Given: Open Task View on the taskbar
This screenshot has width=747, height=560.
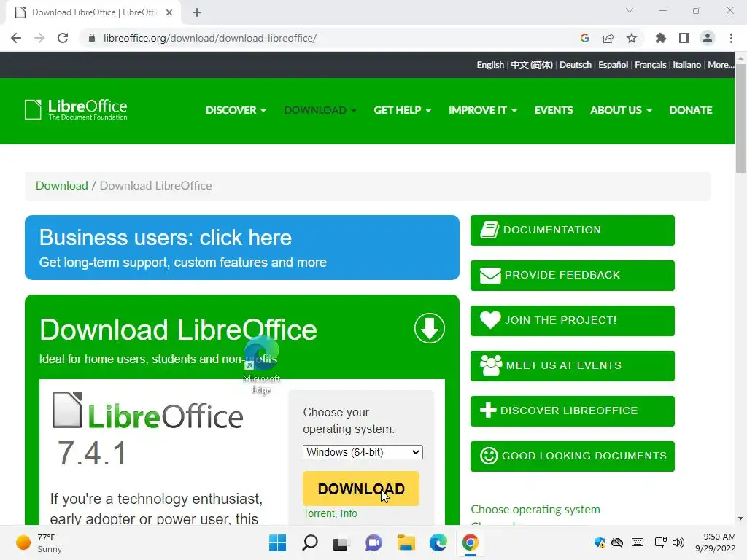Looking at the screenshot, I should [x=340, y=542].
